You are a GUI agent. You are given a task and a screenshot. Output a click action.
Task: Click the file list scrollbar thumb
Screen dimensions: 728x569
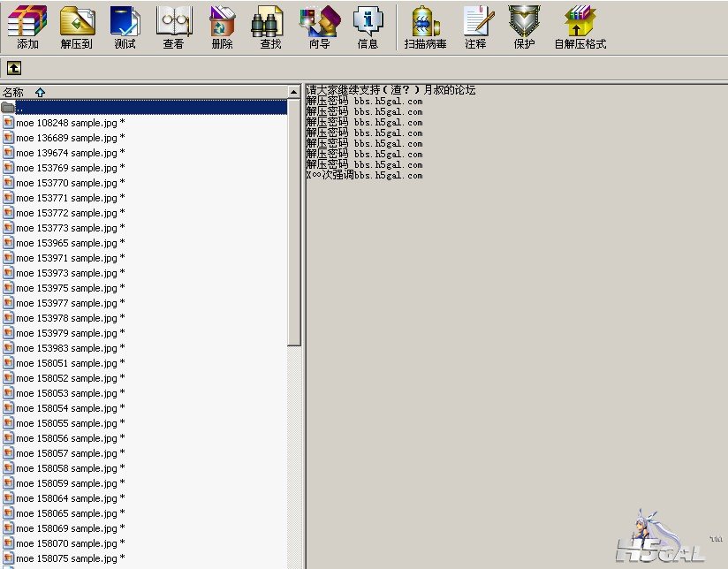(294, 223)
